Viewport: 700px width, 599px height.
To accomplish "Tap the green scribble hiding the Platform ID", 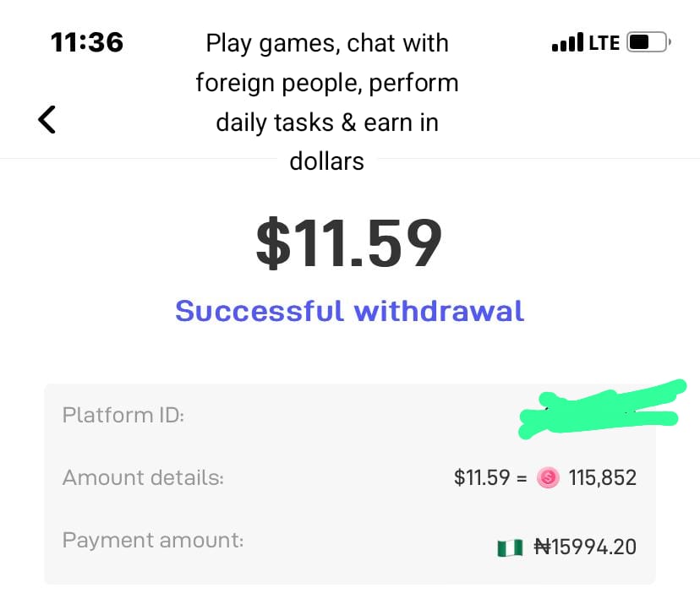I will (599, 411).
